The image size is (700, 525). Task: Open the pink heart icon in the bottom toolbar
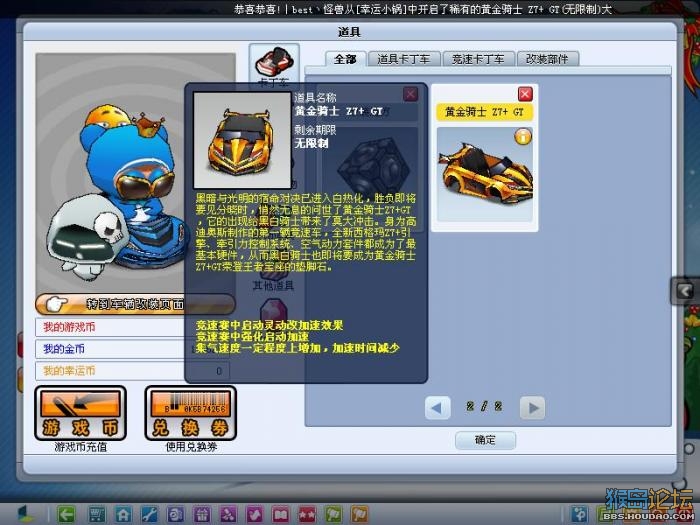(x=254, y=514)
